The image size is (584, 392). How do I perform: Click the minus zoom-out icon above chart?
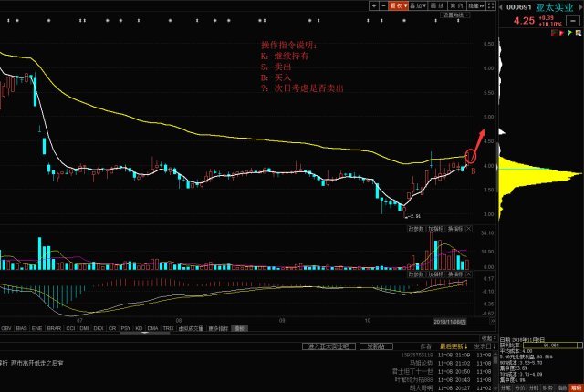pyautogui.click(x=382, y=5)
